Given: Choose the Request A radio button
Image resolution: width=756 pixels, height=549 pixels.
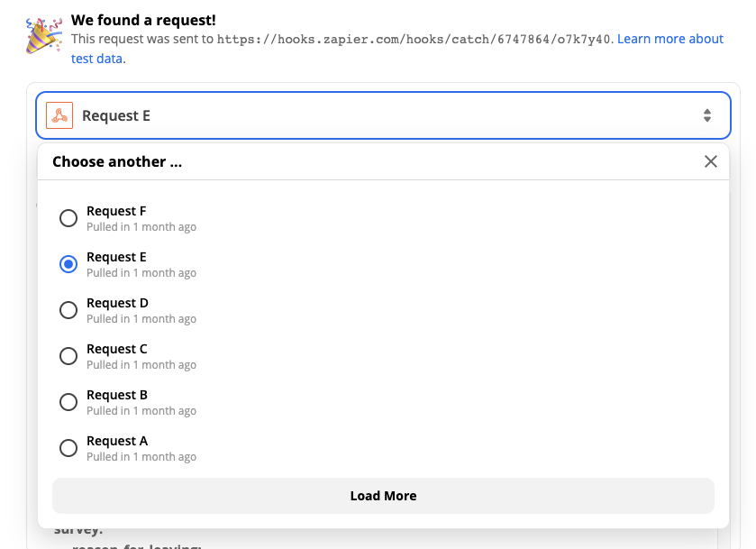Looking at the screenshot, I should coord(68,448).
